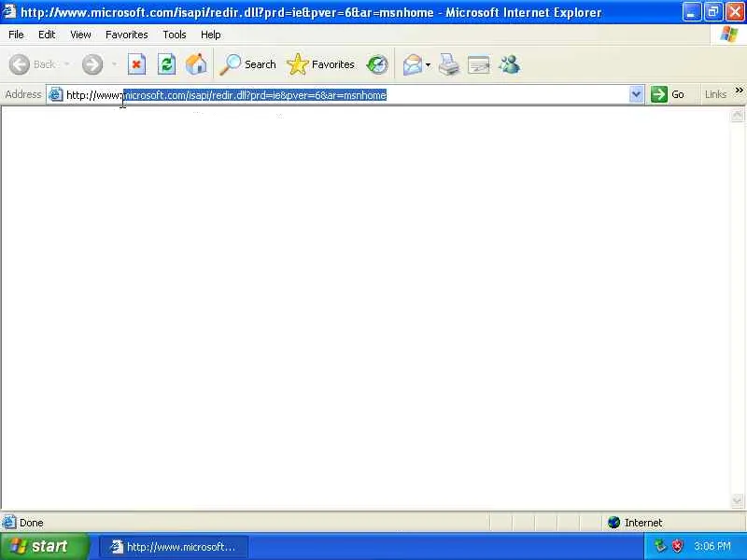Refresh the page with green arrows icon
Viewport: 747px width, 560px height.
click(x=166, y=64)
